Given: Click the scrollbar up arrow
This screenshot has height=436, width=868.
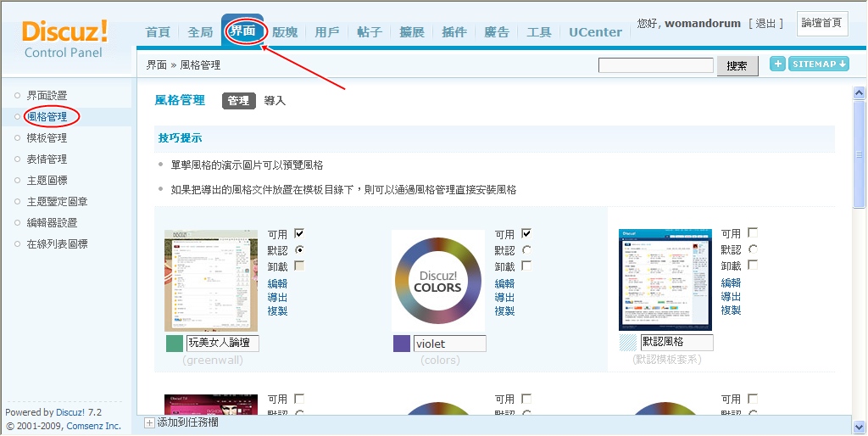Looking at the screenshot, I should click(x=860, y=92).
